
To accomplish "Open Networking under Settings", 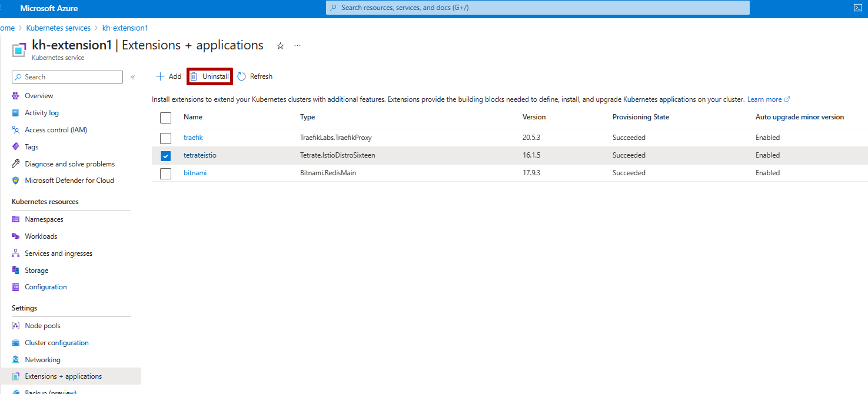I will [42, 360].
